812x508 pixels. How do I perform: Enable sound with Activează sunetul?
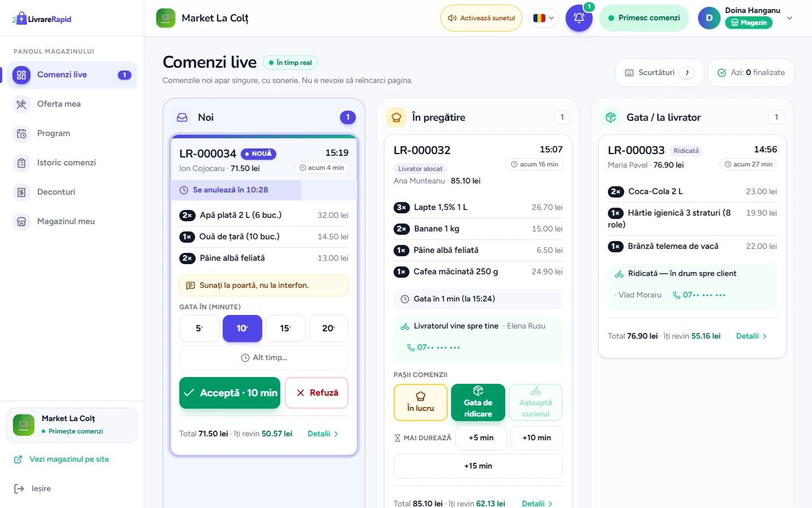click(x=481, y=18)
